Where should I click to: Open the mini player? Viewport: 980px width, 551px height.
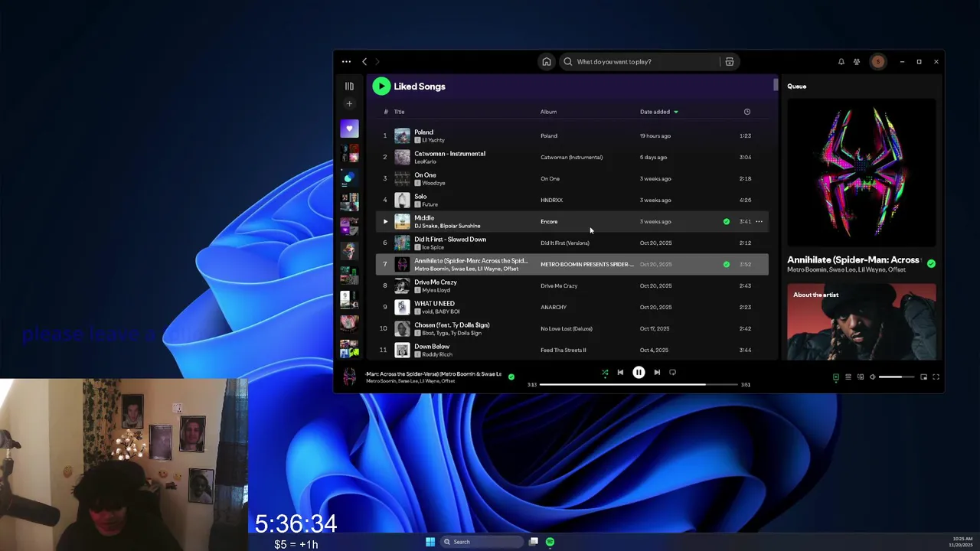coord(923,377)
